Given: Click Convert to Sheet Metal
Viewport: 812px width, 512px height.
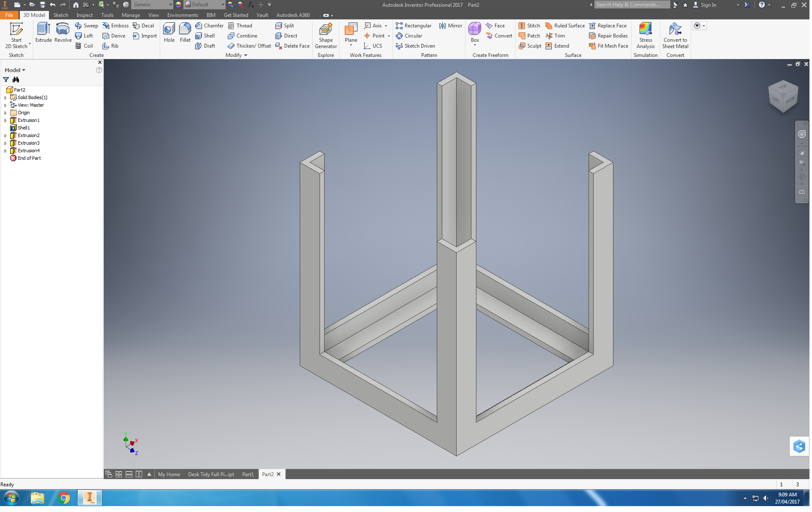Looking at the screenshot, I should coord(675,36).
